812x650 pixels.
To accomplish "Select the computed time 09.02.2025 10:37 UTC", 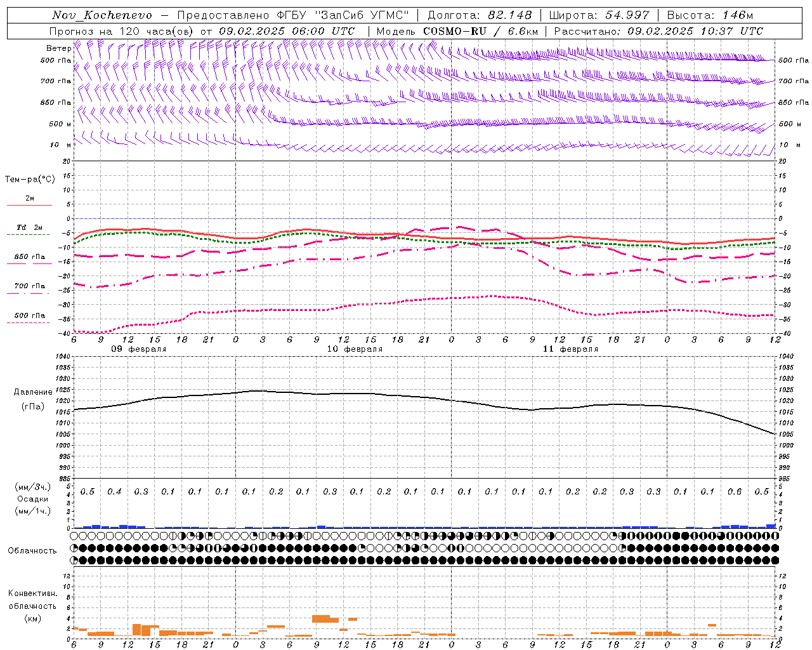I will point(695,31).
